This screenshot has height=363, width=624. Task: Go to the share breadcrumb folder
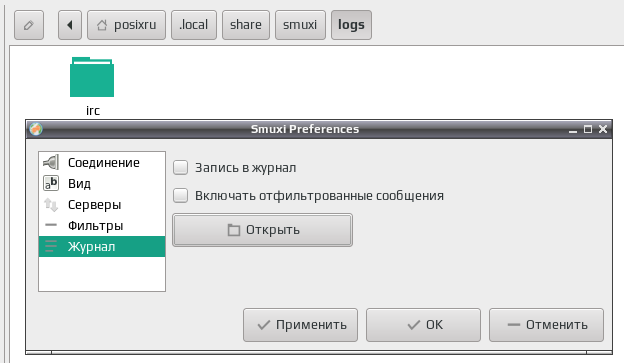pyautogui.click(x=246, y=25)
